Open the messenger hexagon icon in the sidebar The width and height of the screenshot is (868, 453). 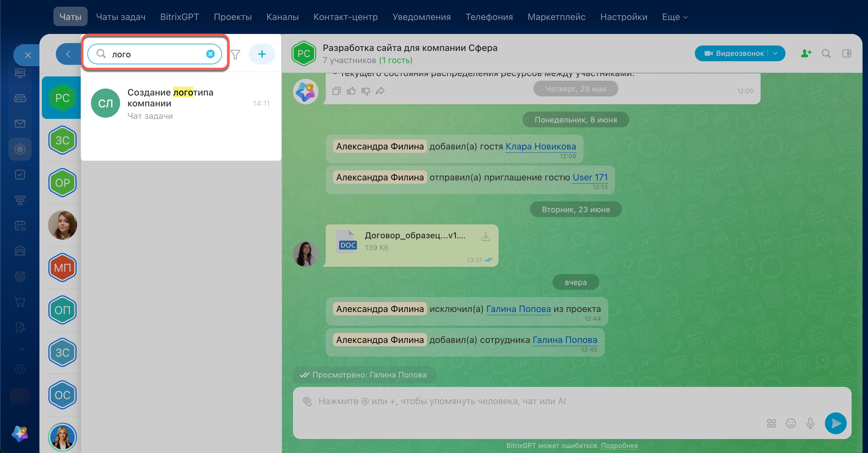[20, 149]
